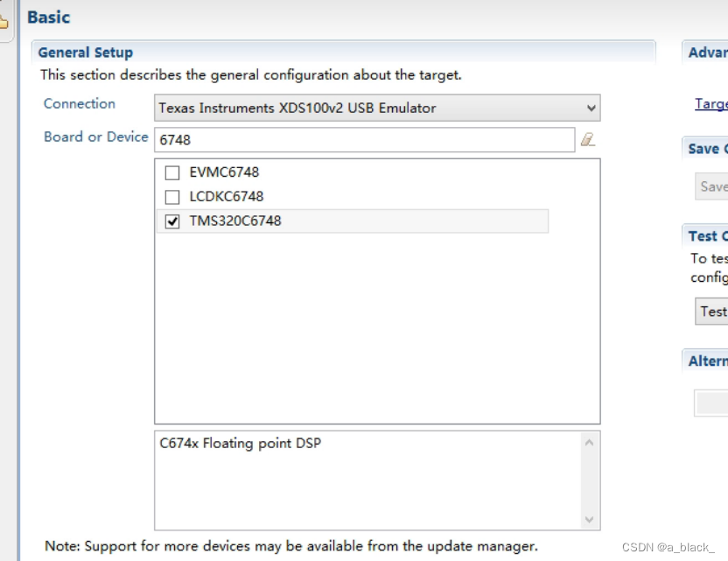Screen dimensions: 728x561
Task: Focus the Board or Device filter field
Action: tap(365, 140)
